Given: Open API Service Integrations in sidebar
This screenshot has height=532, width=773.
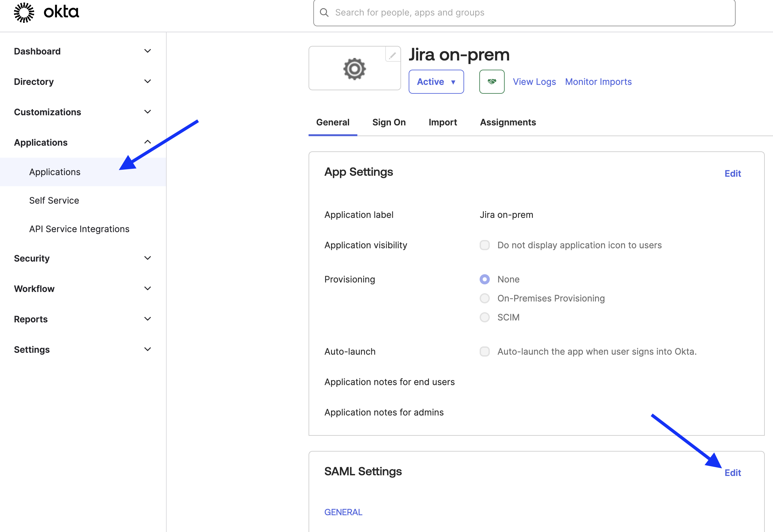Looking at the screenshot, I should 79,229.
